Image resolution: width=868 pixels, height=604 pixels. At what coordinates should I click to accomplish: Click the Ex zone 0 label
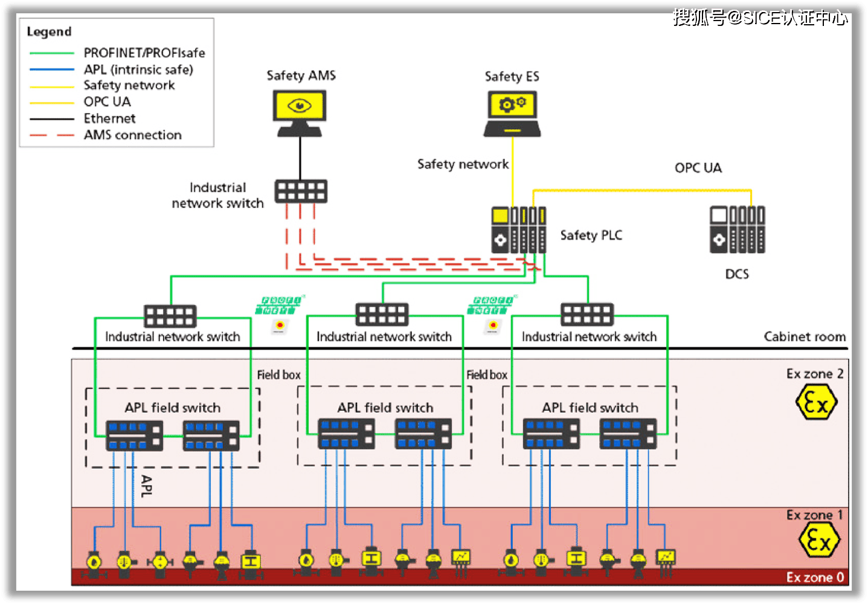pyautogui.click(x=814, y=577)
